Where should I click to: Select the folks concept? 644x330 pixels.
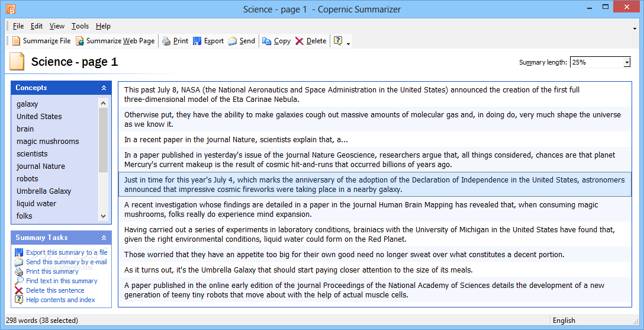pos(24,216)
